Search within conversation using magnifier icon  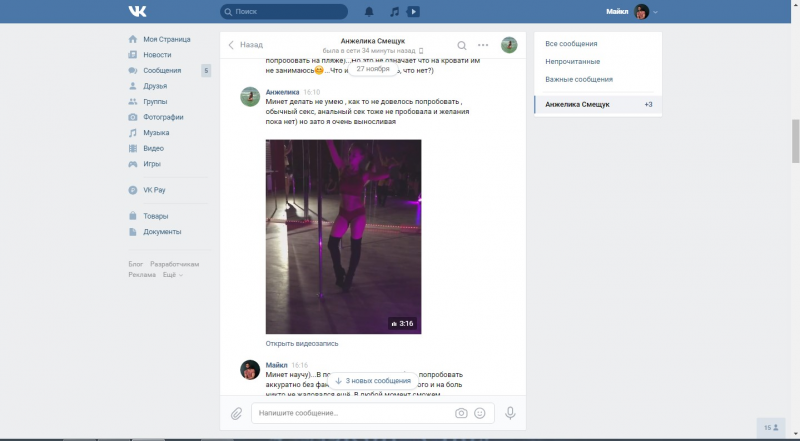pos(461,45)
